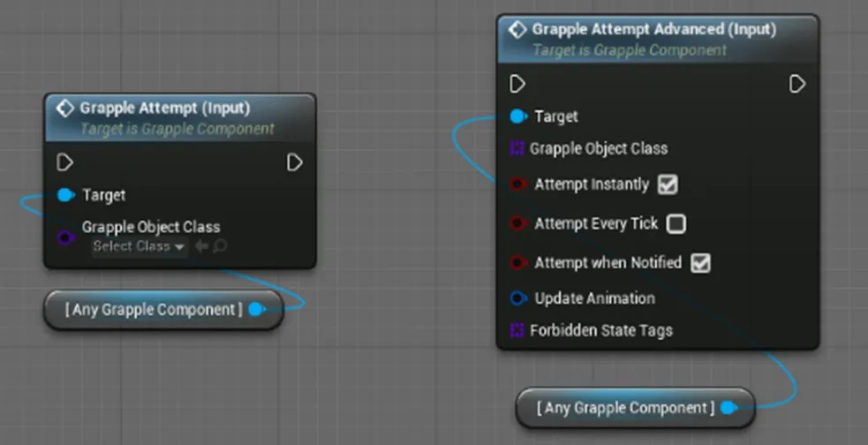This screenshot has height=445, width=868.
Task: Click Target pin on Grapple Attempt Advanced node
Action: tap(517, 117)
